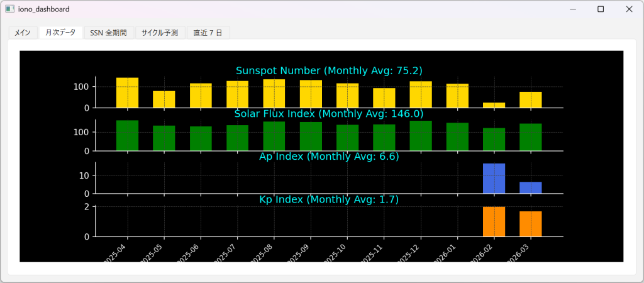Minimize the iono_dashboard window
Image resolution: width=644 pixels, height=283 pixels.
(572, 9)
